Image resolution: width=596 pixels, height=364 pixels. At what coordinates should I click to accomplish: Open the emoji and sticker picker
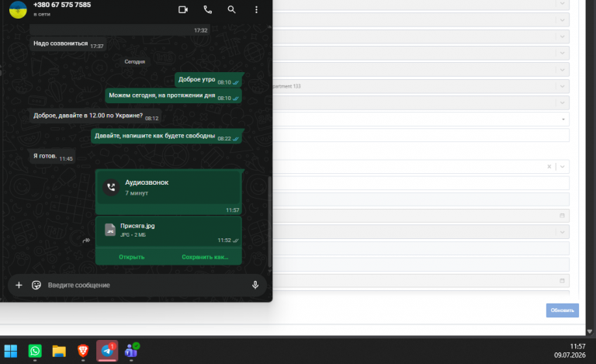(36, 285)
